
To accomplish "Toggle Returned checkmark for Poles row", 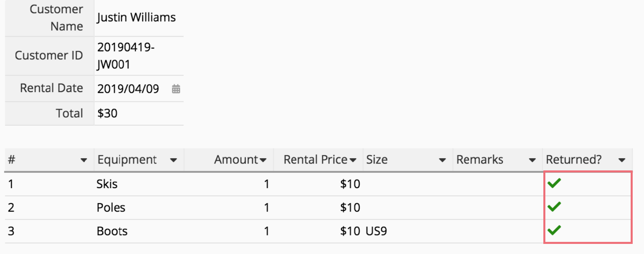I will 554,207.
